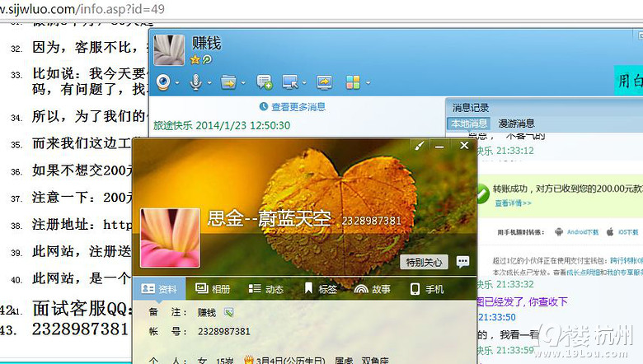The height and width of the screenshot is (364, 643).
Task: Open the 故事 tab
Action: pyautogui.click(x=373, y=289)
